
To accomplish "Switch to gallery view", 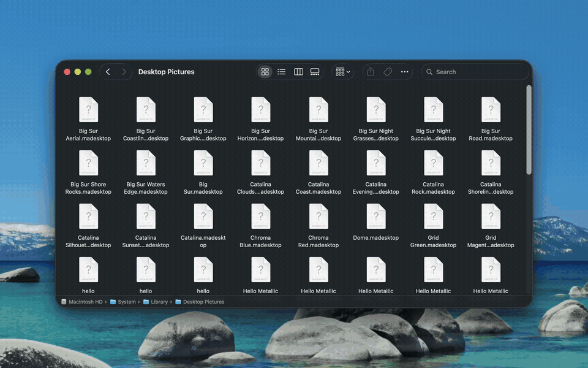I will tap(315, 72).
